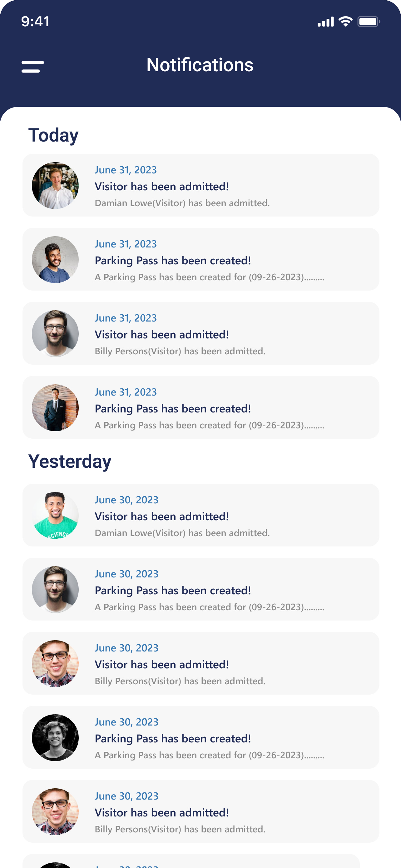Tap Parking Pass title beside man in suit
The height and width of the screenshot is (868, 401).
click(173, 409)
